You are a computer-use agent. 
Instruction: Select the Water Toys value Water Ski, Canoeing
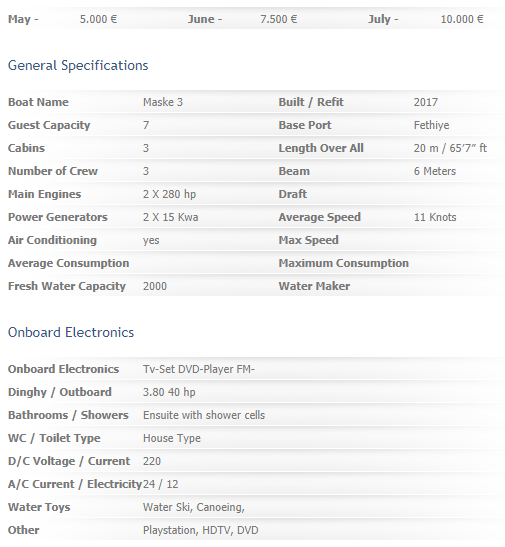[194, 508]
